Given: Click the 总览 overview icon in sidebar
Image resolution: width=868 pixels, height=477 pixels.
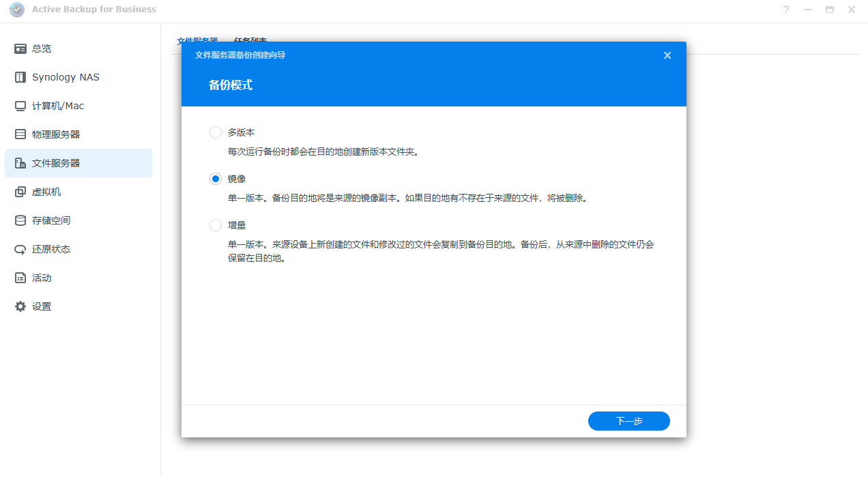Looking at the screenshot, I should [20, 48].
